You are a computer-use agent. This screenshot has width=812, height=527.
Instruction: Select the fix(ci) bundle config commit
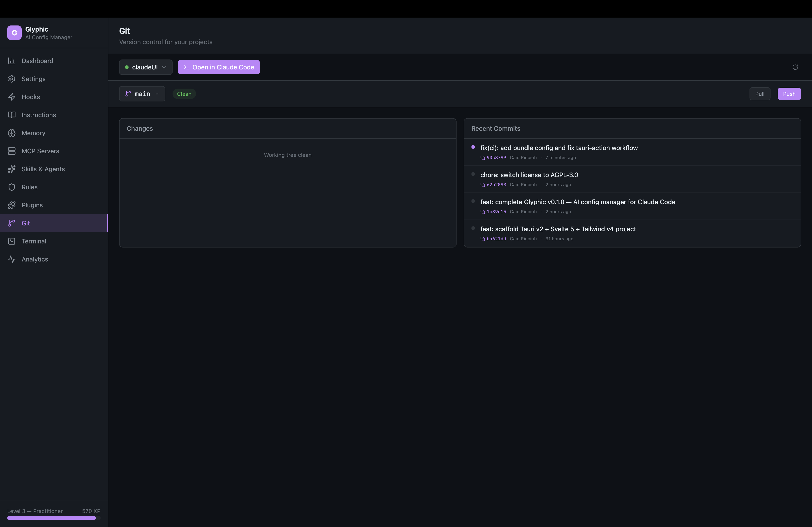click(558, 148)
